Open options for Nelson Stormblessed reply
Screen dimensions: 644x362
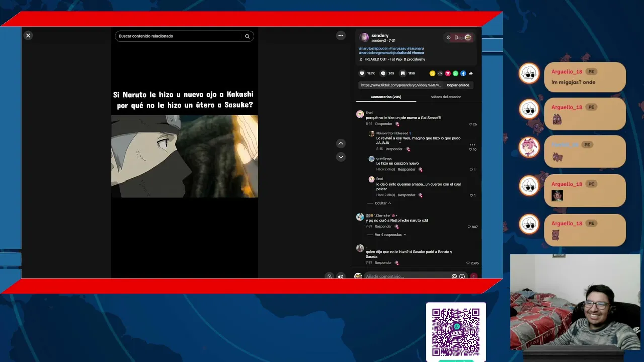coord(472,145)
